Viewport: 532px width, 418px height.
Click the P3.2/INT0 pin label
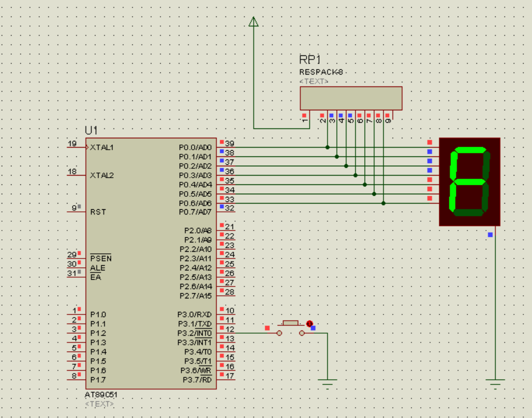pos(194,333)
